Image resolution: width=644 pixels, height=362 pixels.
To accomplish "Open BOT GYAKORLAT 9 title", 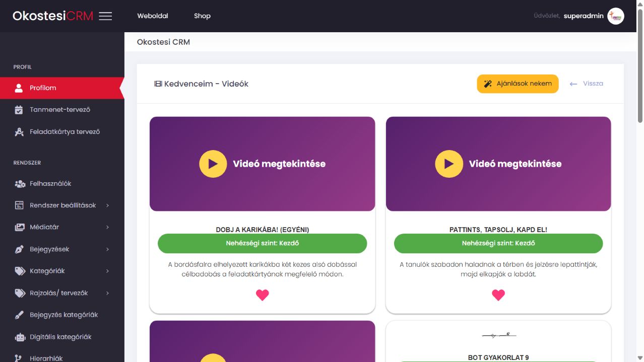I will [498, 357].
